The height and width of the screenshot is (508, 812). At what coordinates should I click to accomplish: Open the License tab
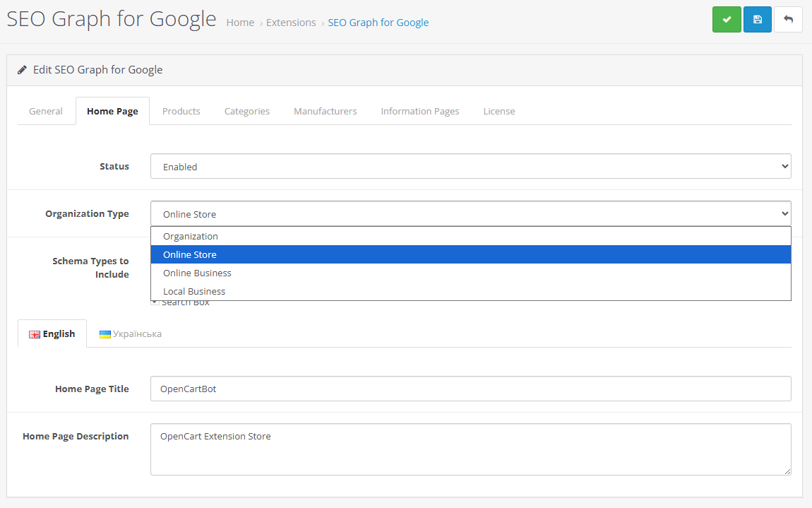[x=499, y=111]
